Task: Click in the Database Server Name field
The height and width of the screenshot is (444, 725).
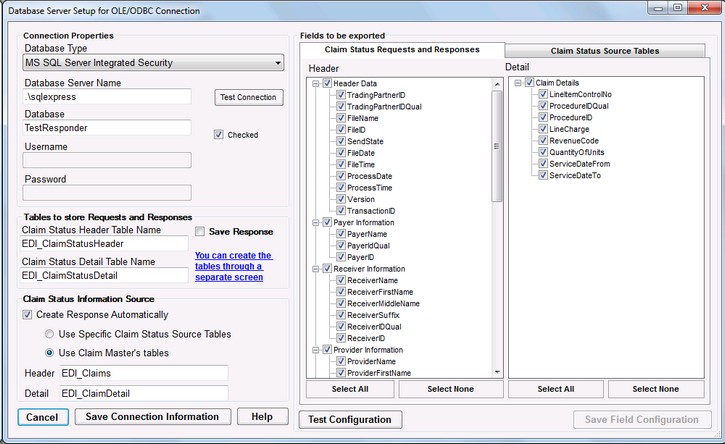Action: pyautogui.click(x=105, y=98)
